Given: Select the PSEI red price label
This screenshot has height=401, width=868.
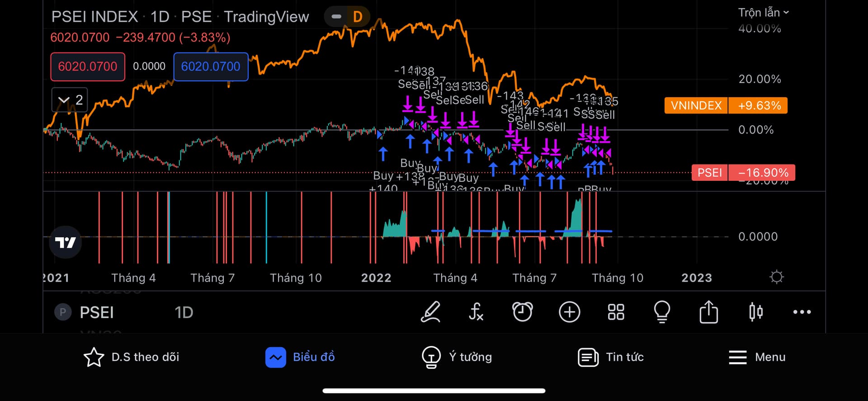Looking at the screenshot, I should point(743,173).
